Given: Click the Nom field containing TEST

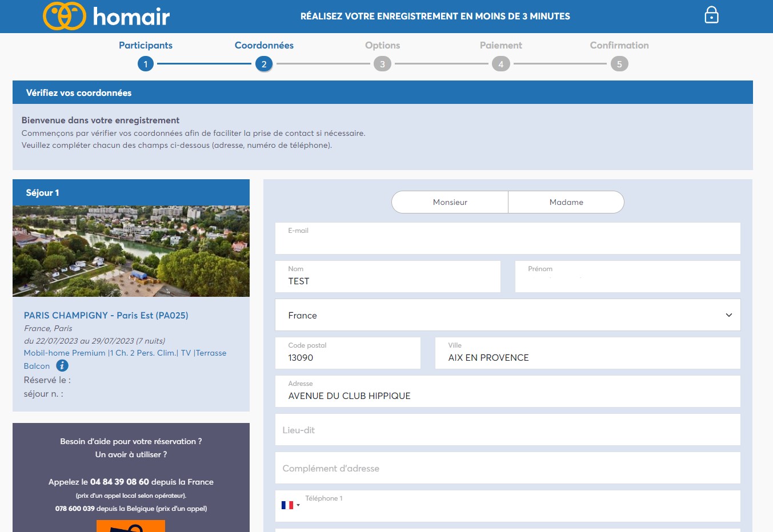Looking at the screenshot, I should [x=388, y=277].
